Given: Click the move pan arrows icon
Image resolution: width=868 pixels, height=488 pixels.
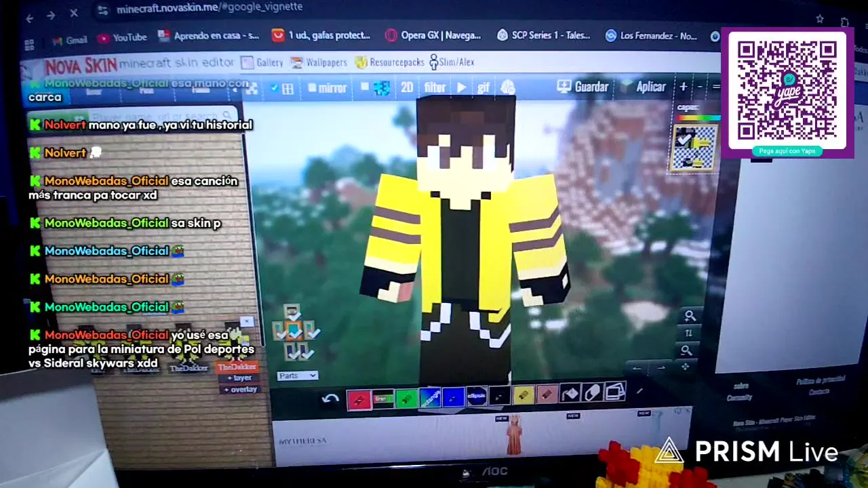Looking at the screenshot, I should coord(685,367).
